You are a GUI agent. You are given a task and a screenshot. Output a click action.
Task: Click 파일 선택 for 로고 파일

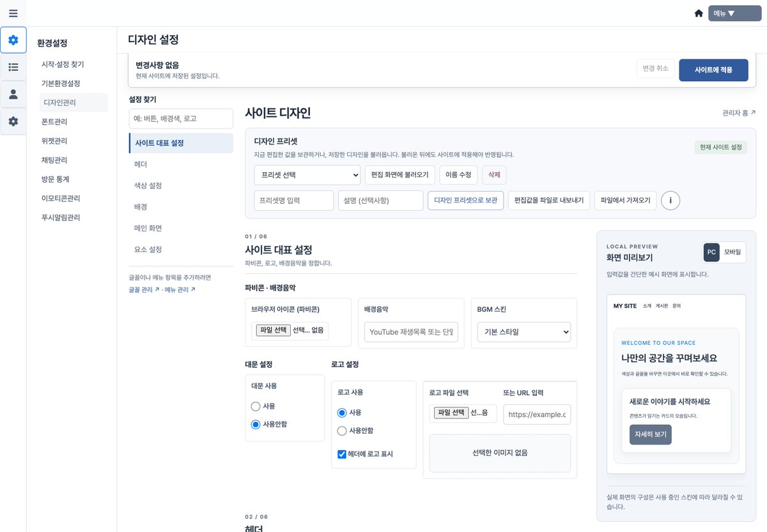pyautogui.click(x=451, y=413)
